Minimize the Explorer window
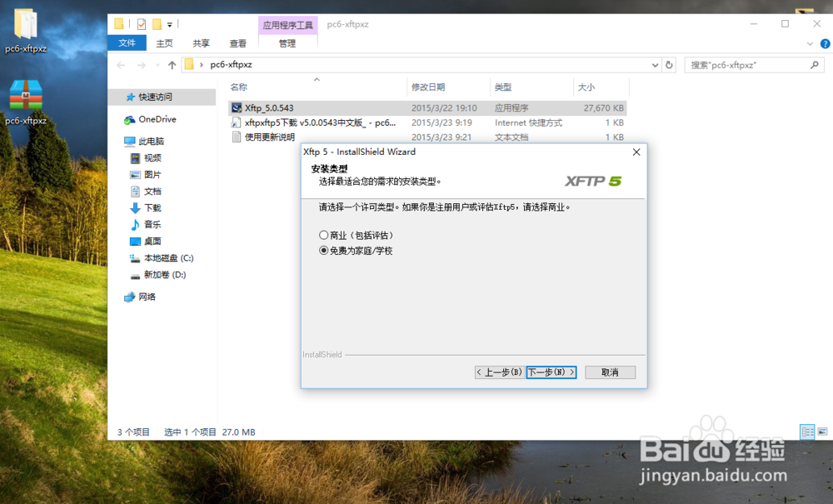 [753, 24]
